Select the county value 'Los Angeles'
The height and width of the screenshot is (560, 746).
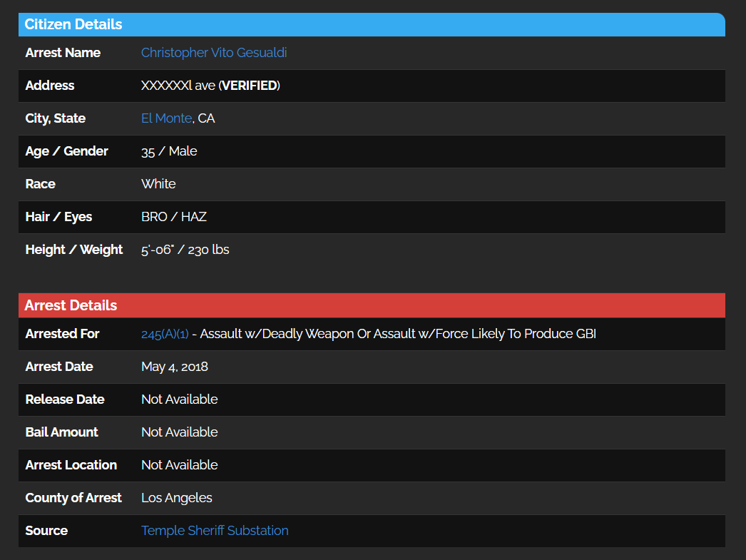click(176, 498)
